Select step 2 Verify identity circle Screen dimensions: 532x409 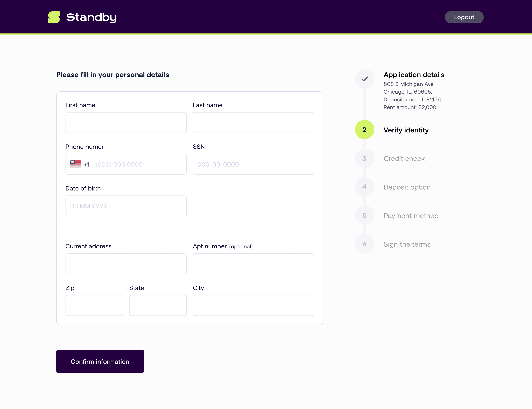tap(364, 130)
